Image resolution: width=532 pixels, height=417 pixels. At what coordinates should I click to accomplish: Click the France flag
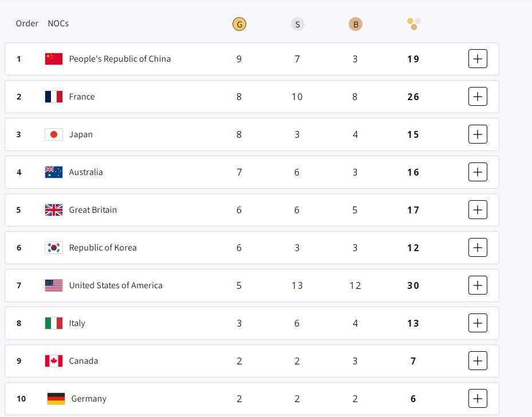(x=53, y=96)
